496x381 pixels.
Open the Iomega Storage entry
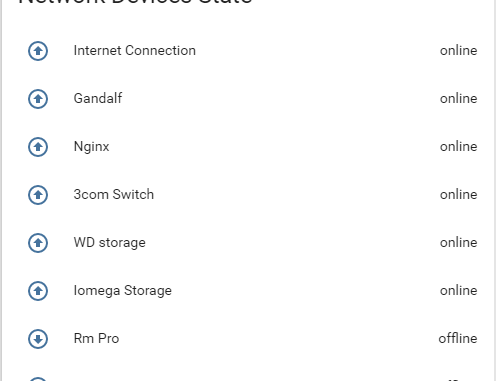coord(122,291)
